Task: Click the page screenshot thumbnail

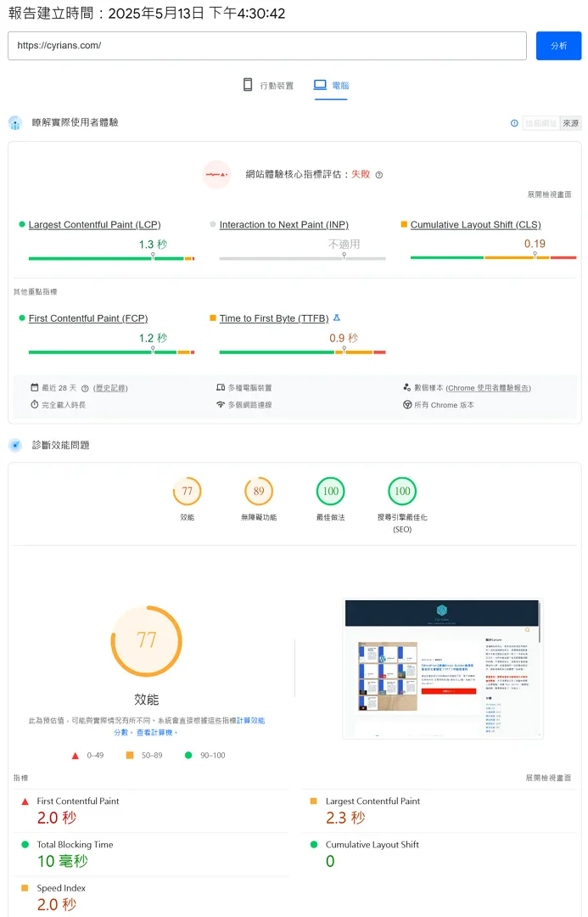Action: pos(442,668)
